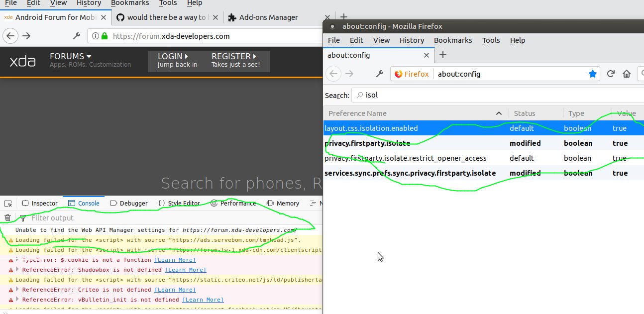Switch to the Style Editor devtools tab
This screenshot has width=644, height=314.
click(x=179, y=203)
